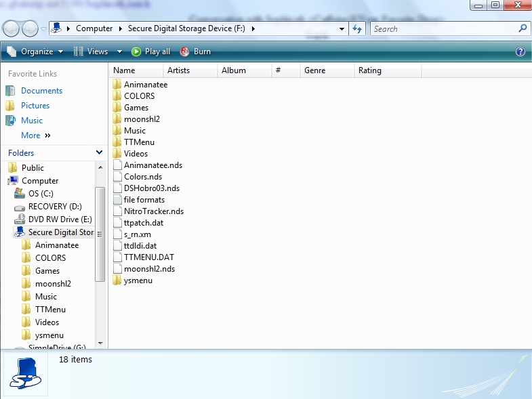Click the magnifying glass search icon
This screenshot has width=532, height=399.
tap(523, 28)
